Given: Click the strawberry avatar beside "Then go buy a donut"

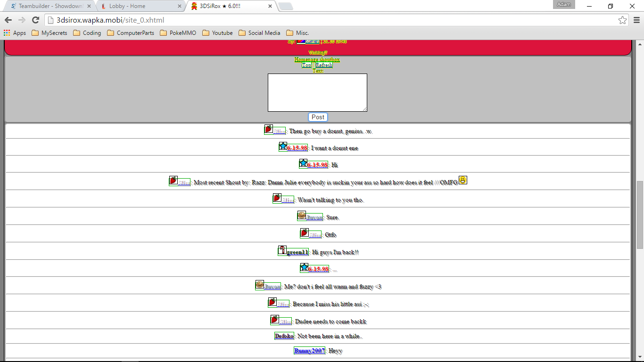Looking at the screenshot, I should [269, 129].
